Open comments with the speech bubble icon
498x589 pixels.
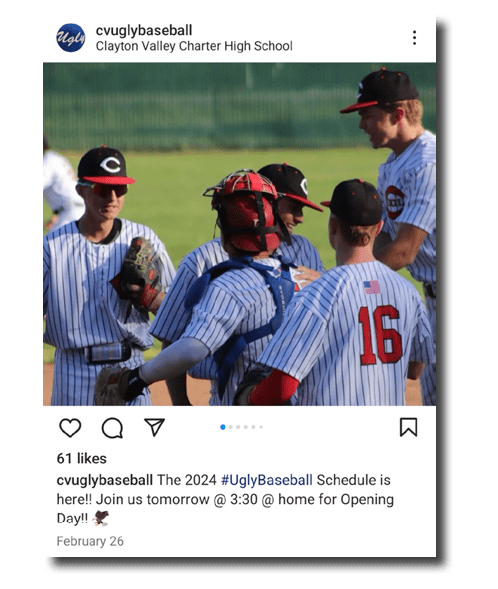pyautogui.click(x=112, y=428)
